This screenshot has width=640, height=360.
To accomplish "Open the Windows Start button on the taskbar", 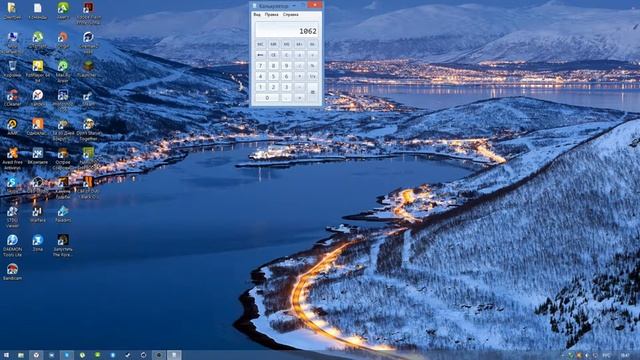I will [6, 355].
